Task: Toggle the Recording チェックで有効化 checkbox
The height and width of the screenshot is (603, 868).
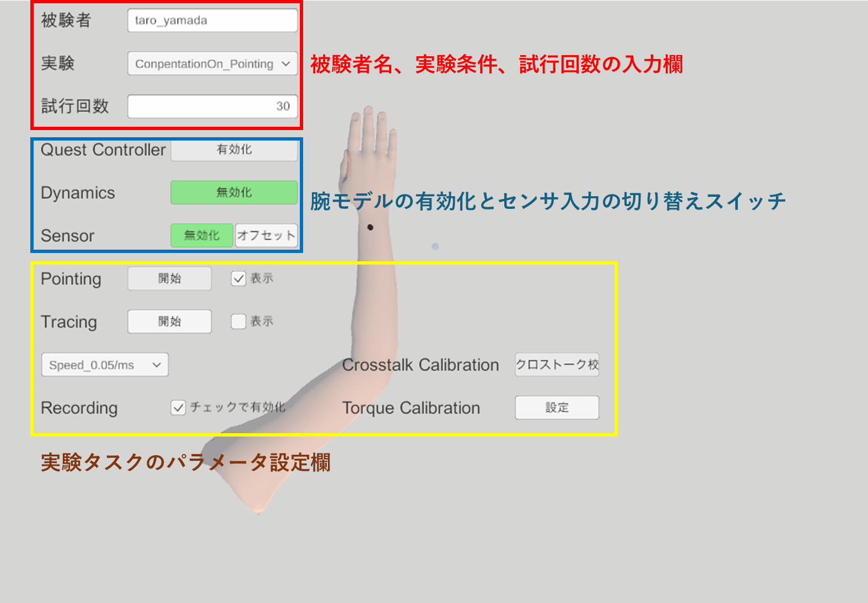Action: pos(178,408)
